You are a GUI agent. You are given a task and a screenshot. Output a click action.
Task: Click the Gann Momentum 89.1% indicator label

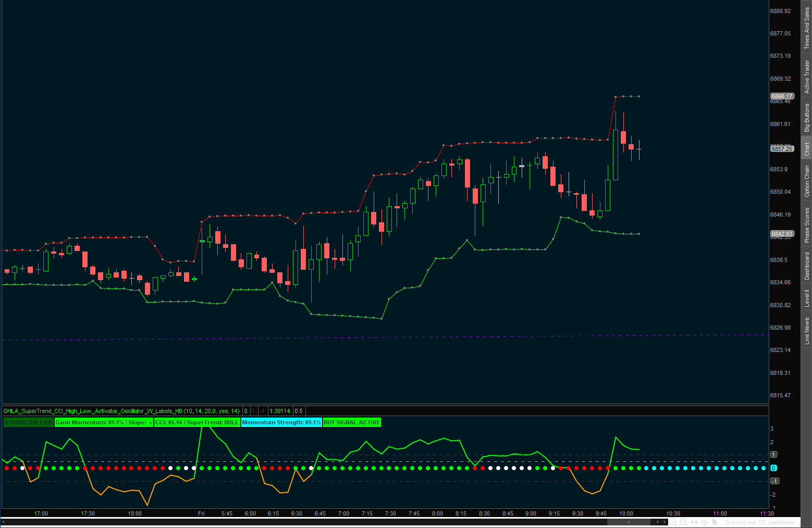103,422
